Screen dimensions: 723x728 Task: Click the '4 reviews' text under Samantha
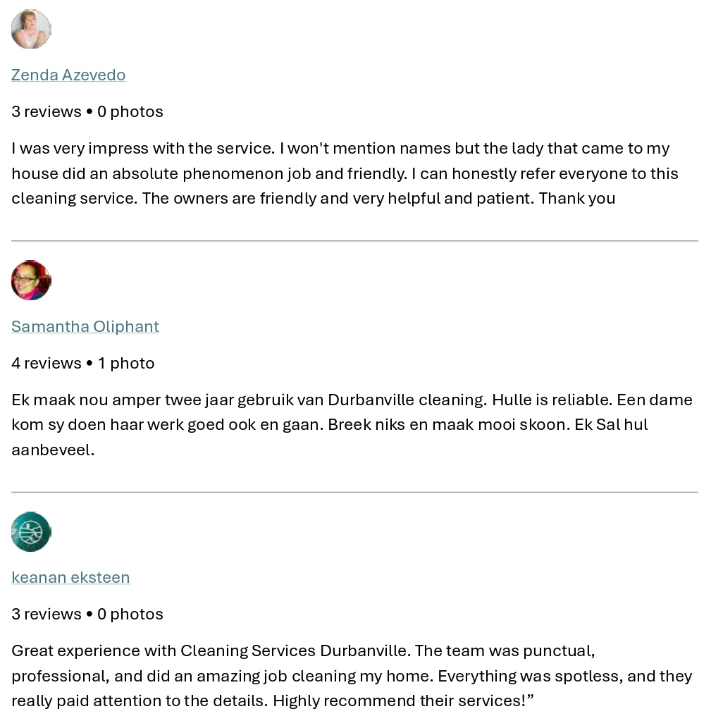pos(47,363)
